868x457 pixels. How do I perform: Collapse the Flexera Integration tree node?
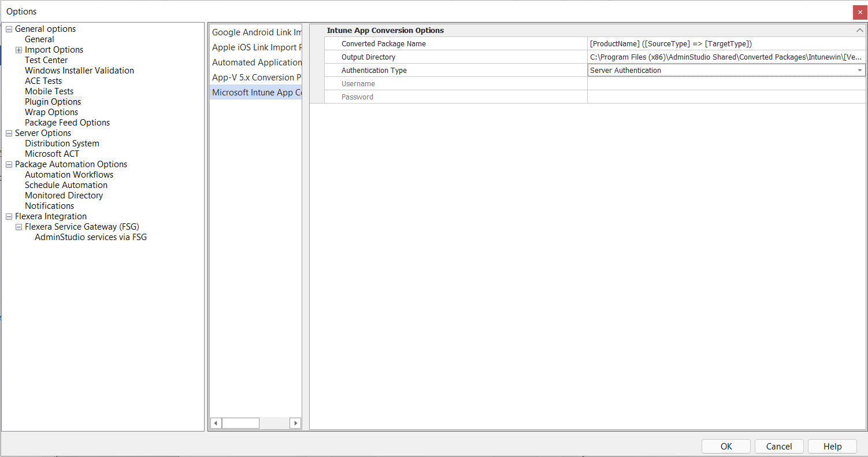coord(8,216)
